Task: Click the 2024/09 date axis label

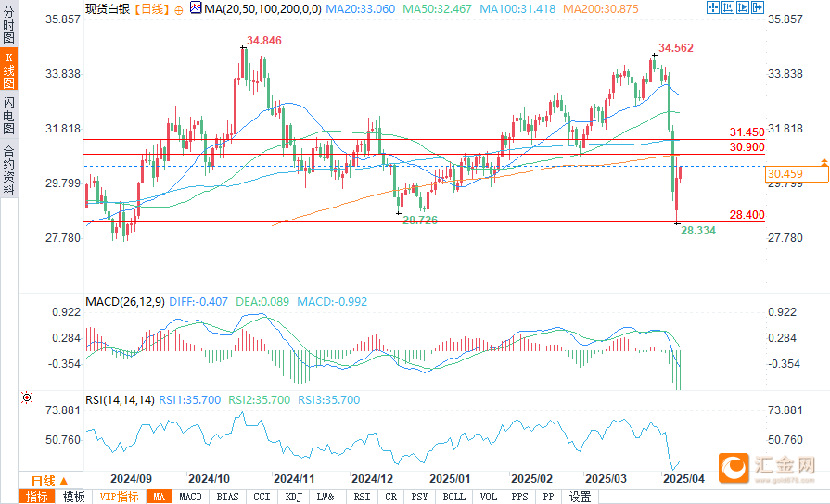Action: coord(131,479)
